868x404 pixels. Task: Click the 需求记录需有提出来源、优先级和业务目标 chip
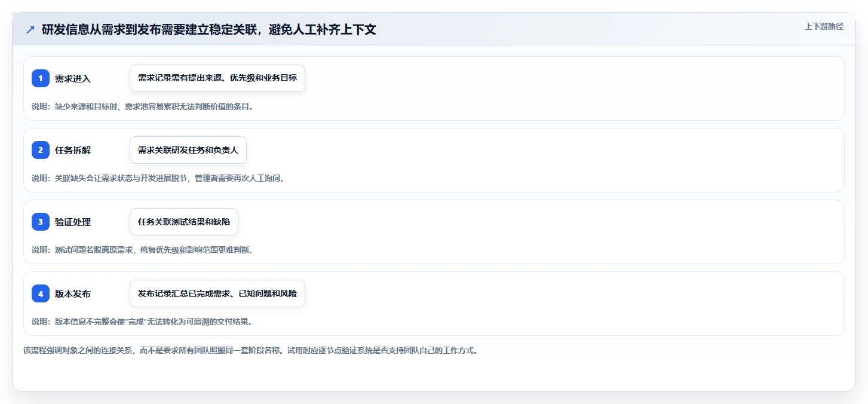(217, 78)
